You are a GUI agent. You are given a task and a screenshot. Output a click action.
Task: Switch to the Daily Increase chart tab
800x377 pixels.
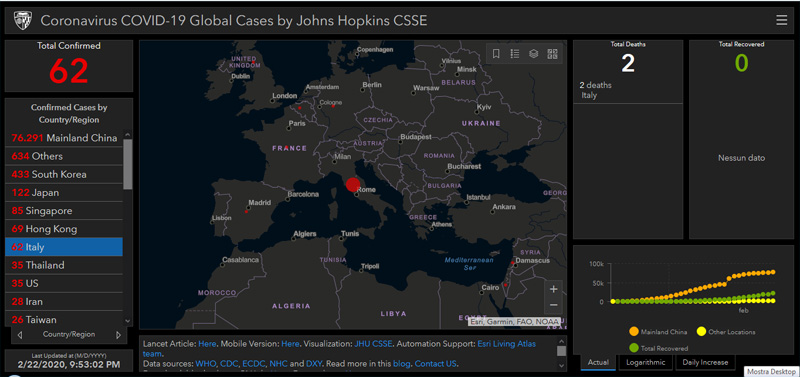click(x=706, y=362)
